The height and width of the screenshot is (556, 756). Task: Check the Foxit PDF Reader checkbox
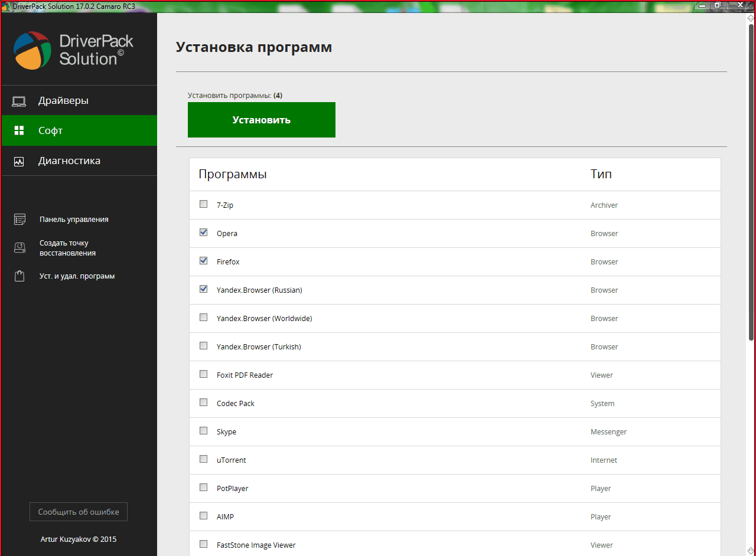click(204, 374)
